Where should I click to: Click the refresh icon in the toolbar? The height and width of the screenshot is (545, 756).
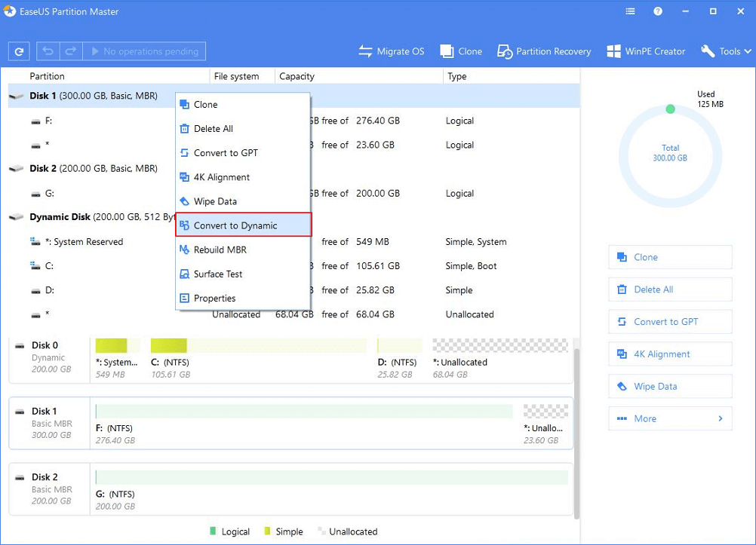(19, 51)
